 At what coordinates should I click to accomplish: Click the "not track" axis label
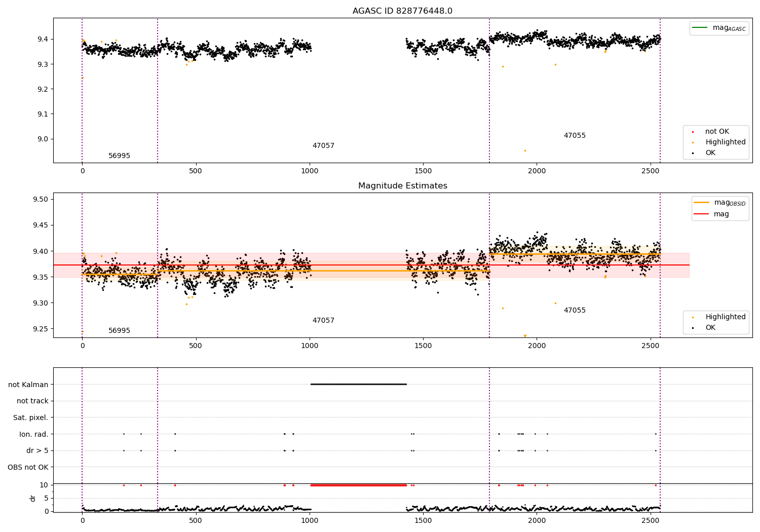pos(32,401)
